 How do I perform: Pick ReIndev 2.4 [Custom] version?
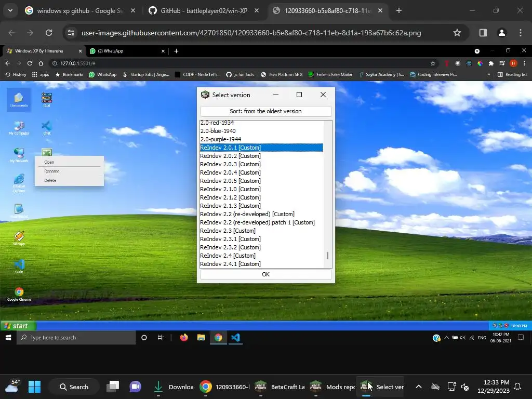point(261,256)
